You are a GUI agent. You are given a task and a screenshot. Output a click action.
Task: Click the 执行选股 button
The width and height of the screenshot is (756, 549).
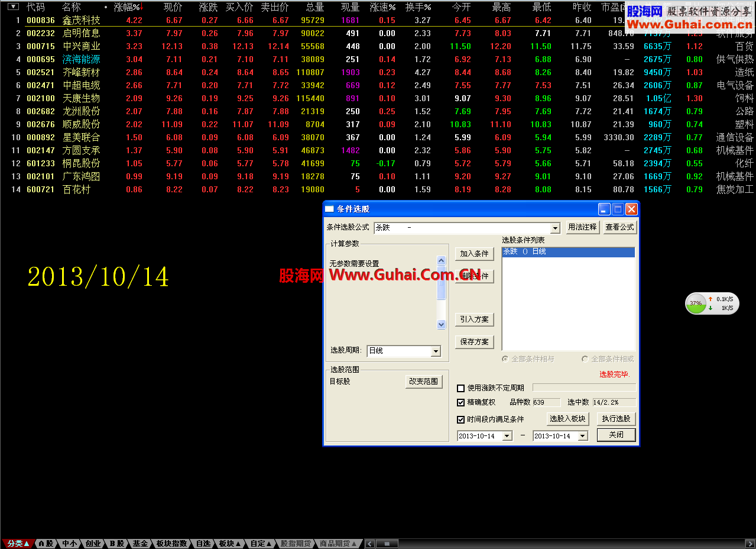tap(616, 419)
